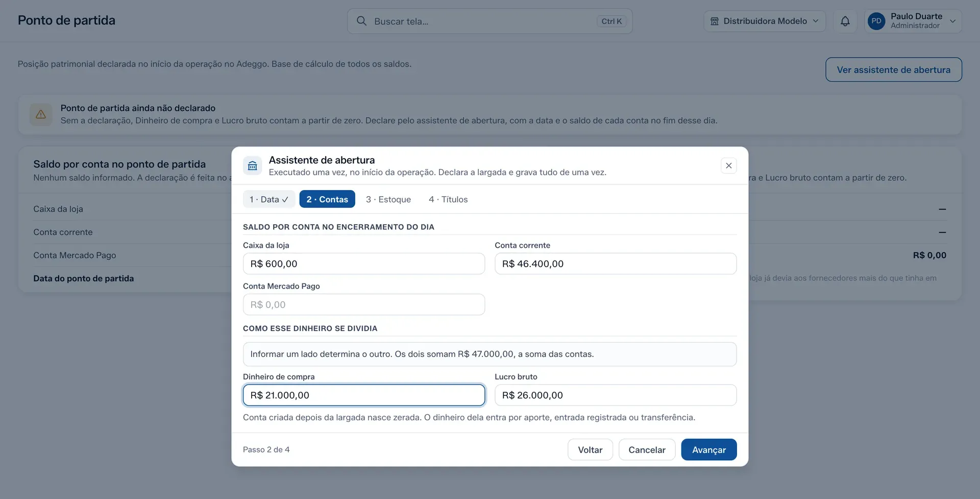The width and height of the screenshot is (980, 499).
Task: Click the Caixa da loja input
Action: (363, 264)
